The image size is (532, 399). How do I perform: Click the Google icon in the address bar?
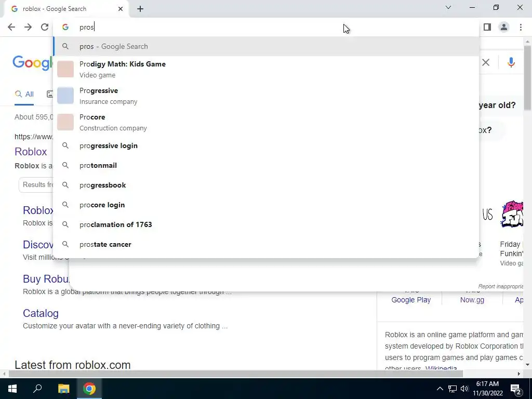click(x=65, y=27)
